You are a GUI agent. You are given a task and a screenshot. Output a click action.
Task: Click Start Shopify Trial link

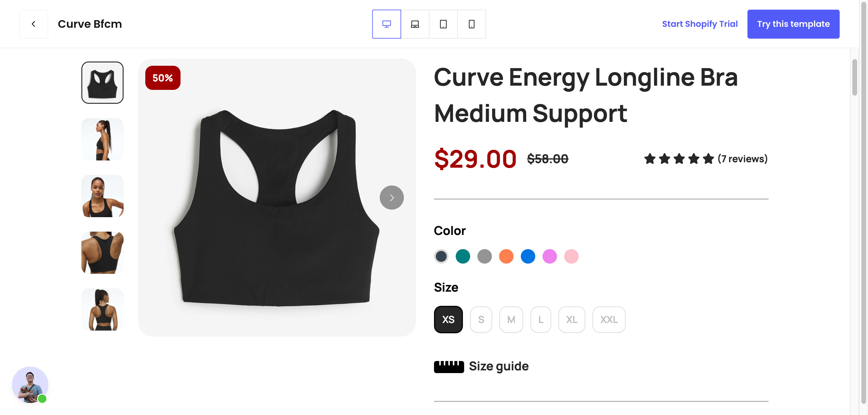tap(700, 24)
